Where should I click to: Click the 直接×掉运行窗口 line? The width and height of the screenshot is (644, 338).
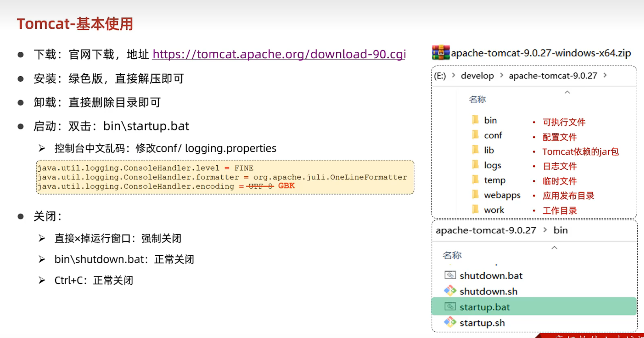click(118, 238)
